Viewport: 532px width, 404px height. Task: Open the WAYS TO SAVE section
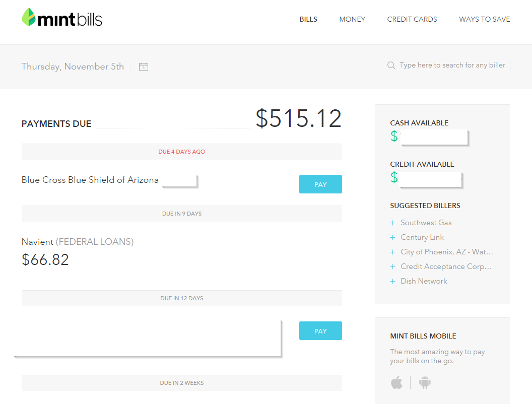[484, 19]
